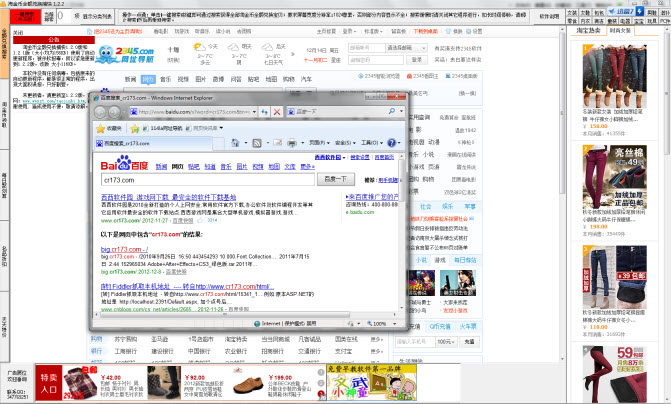Click the Home icon in IE command bar
671x404 pixels.
(235, 143)
